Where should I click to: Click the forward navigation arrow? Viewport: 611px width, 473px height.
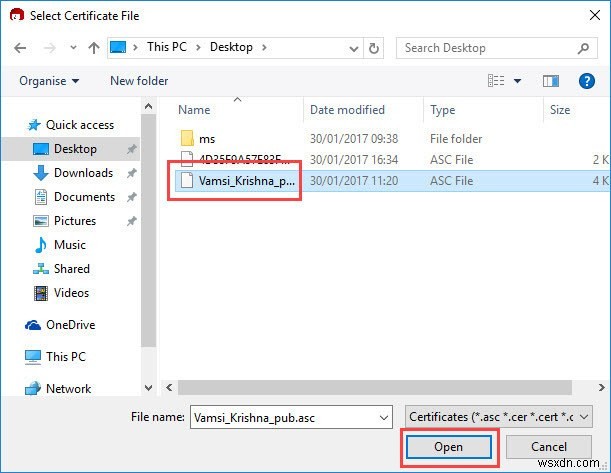pyautogui.click(x=49, y=48)
